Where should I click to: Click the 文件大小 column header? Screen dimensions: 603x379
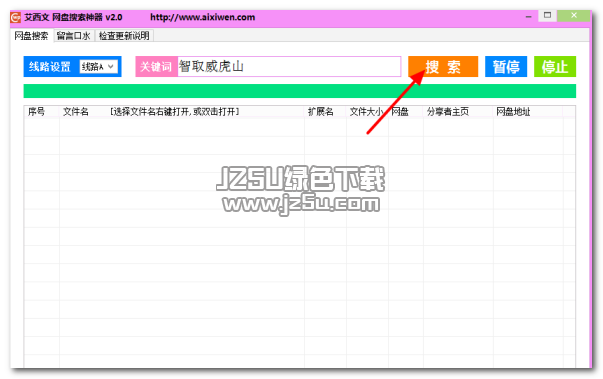point(367,111)
